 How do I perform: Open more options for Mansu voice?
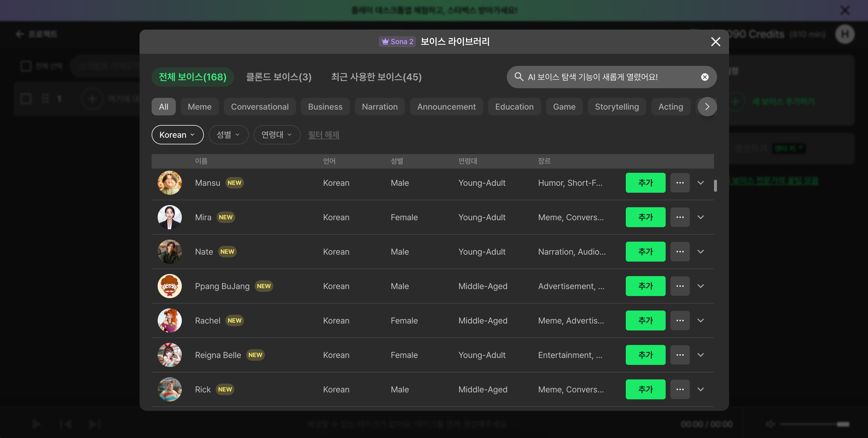[680, 183]
